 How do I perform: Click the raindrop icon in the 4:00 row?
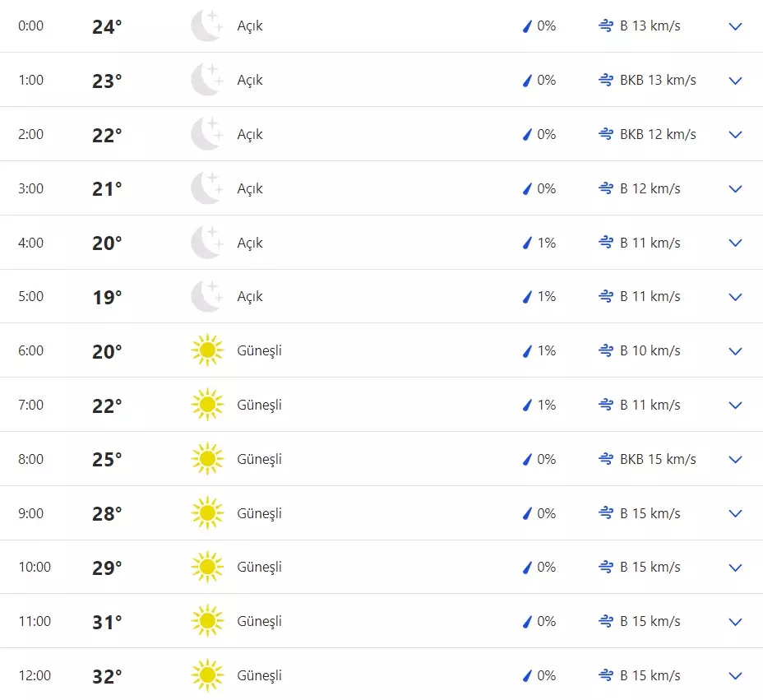coord(527,243)
